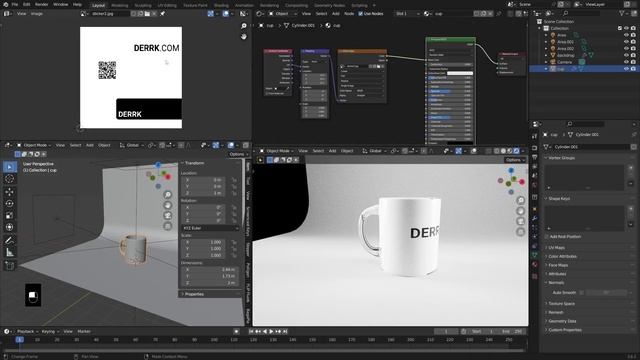Hide Camera object in outliner

point(627,62)
